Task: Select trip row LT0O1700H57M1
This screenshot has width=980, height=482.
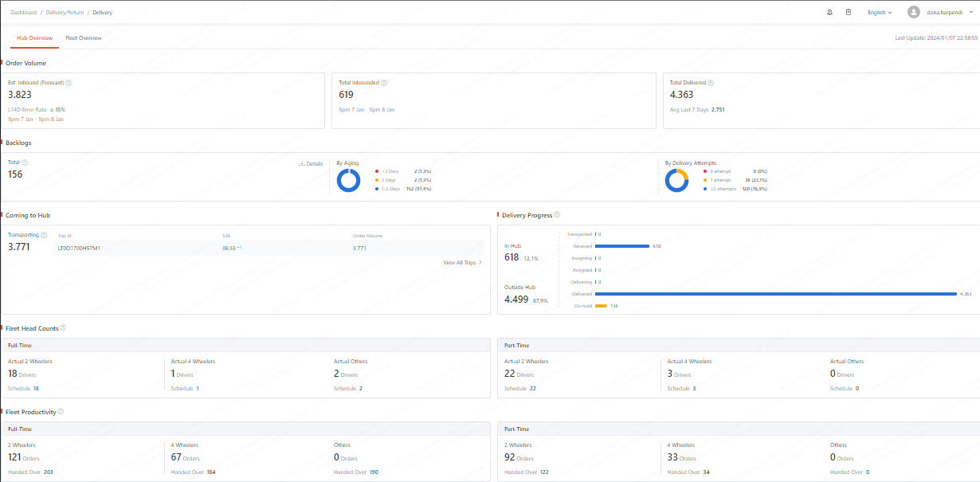Action: pos(269,248)
